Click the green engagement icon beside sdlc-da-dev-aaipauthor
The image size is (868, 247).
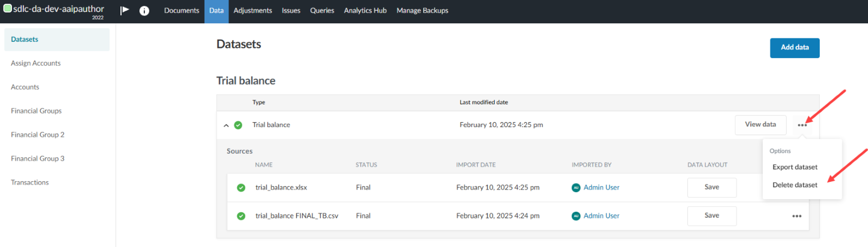(x=7, y=8)
